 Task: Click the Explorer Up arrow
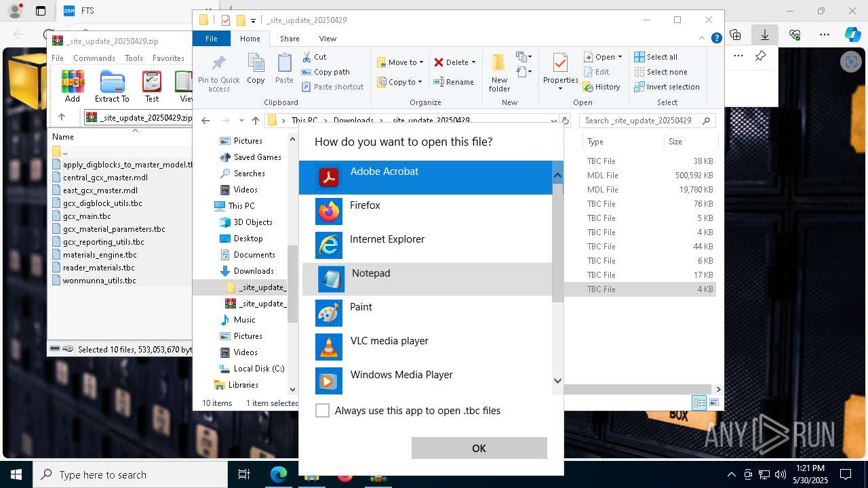pos(255,121)
